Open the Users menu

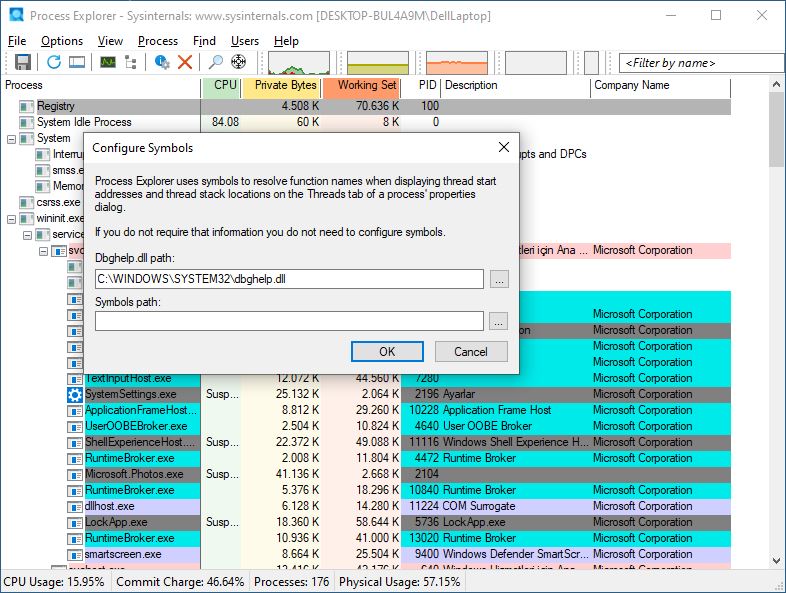245,41
